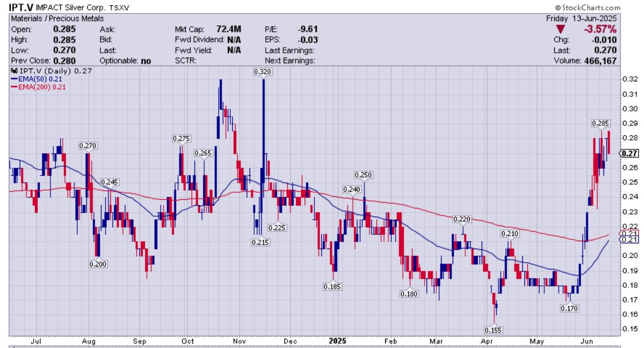The height and width of the screenshot is (348, 644).
Task: Click the Fwd Dividend N/A value
Action: tap(233, 40)
